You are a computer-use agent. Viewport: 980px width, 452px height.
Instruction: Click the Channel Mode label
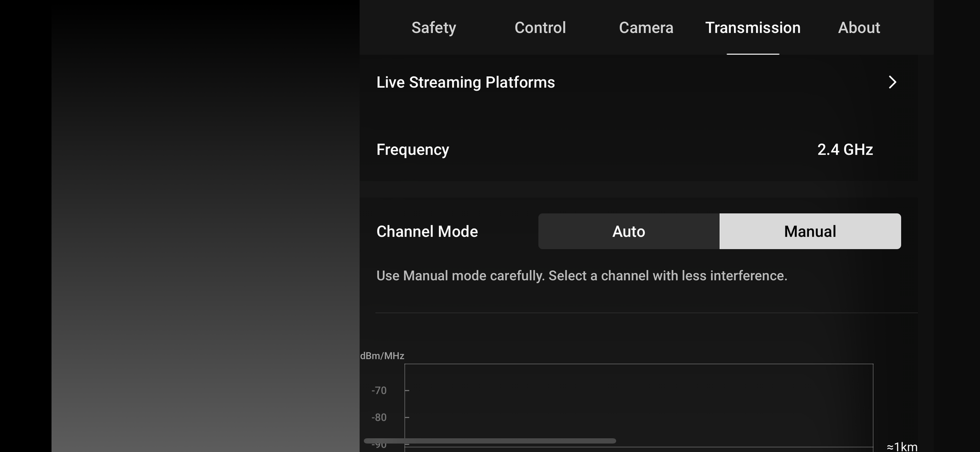point(427,231)
